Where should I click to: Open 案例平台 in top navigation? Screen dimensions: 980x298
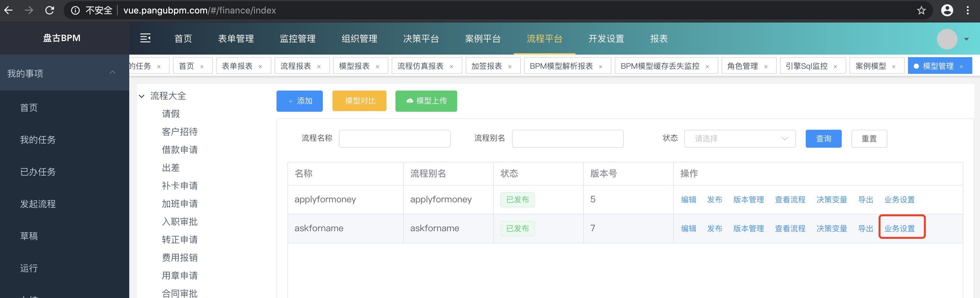[483, 39]
